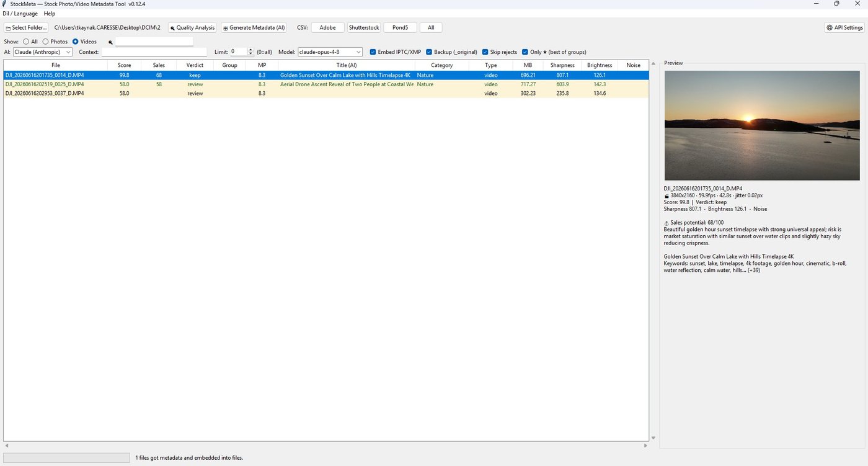The width and height of the screenshot is (868, 466).
Task: Sort by the File column header
Action: click(56, 65)
